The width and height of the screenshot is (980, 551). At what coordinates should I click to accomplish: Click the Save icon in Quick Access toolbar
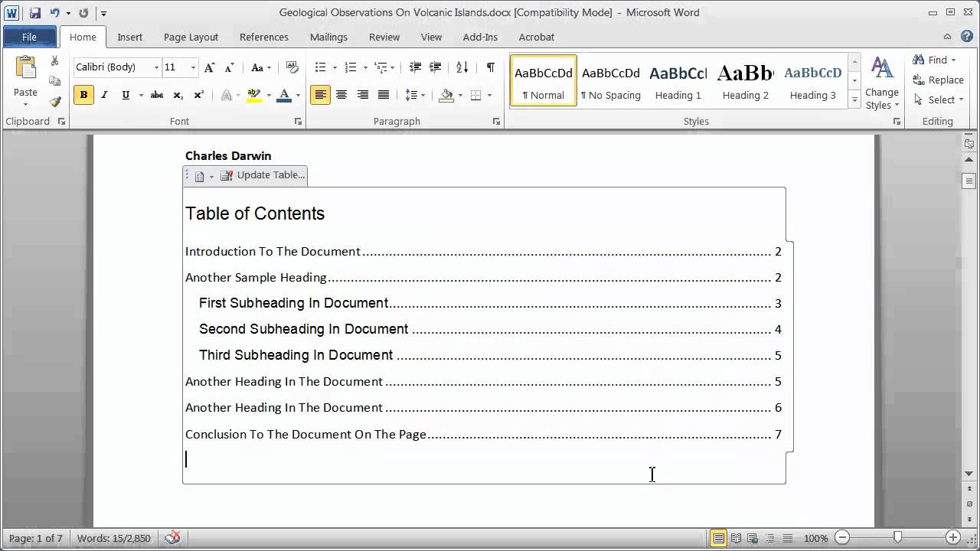coord(34,13)
